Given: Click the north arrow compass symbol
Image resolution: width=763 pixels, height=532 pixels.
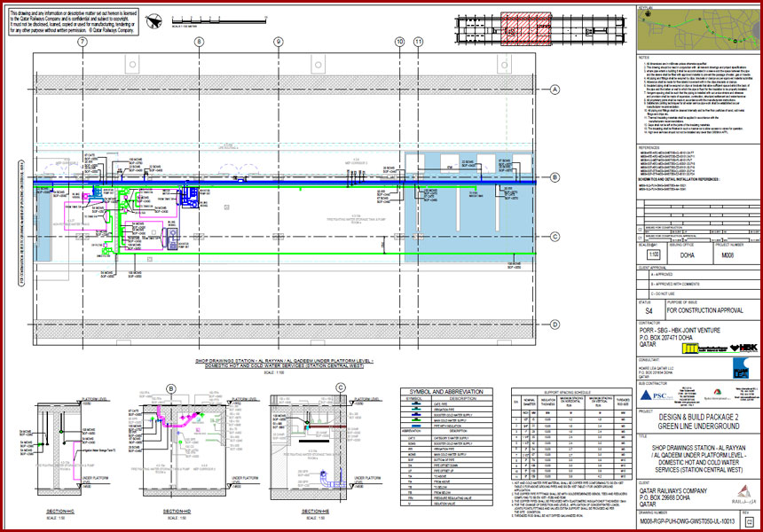Looking at the screenshot, I should pyautogui.click(x=154, y=19).
